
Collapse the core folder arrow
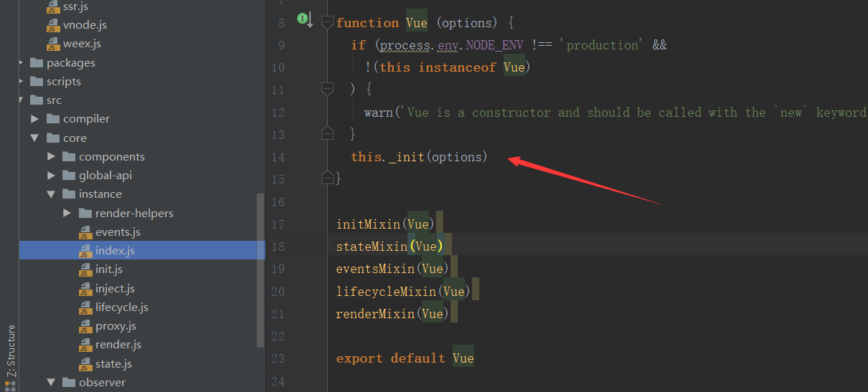35,138
